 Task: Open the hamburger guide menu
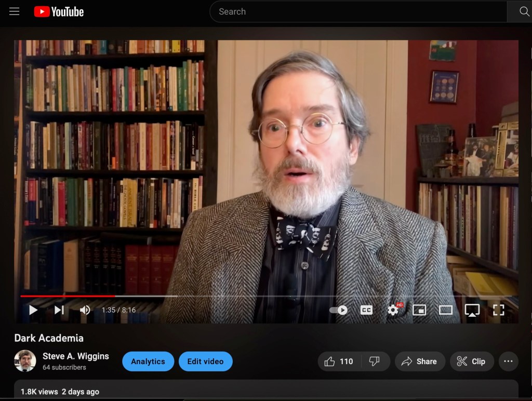pos(15,11)
